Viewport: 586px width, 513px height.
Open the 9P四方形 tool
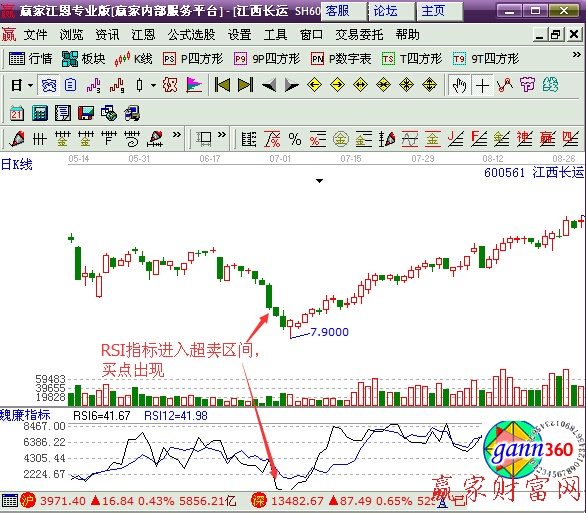(267, 59)
